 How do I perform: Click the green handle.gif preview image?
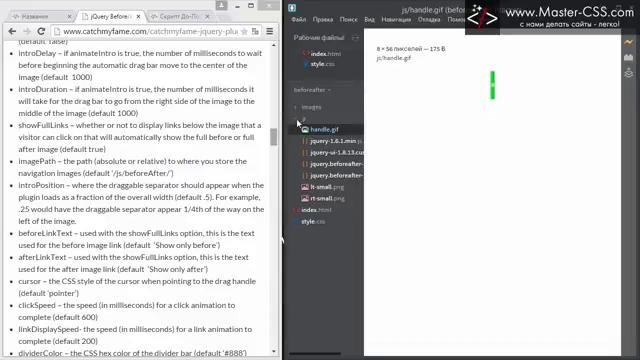[x=492, y=85]
